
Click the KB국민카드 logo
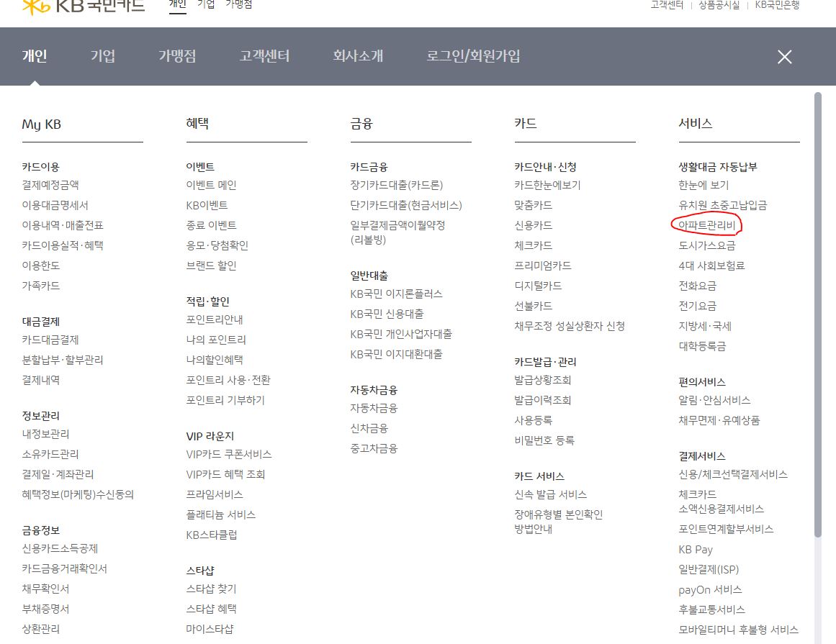[84, 6]
